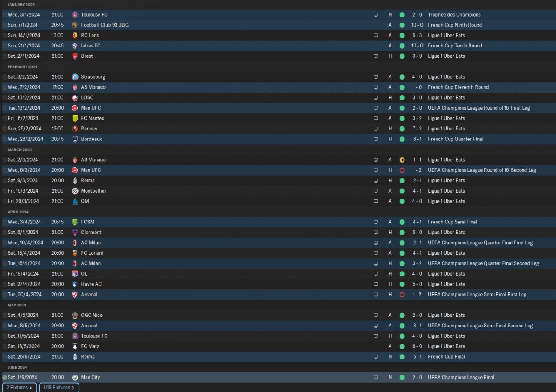The height and width of the screenshot is (392, 556).
Task: Select the Clermont club badge
Action: click(x=75, y=233)
